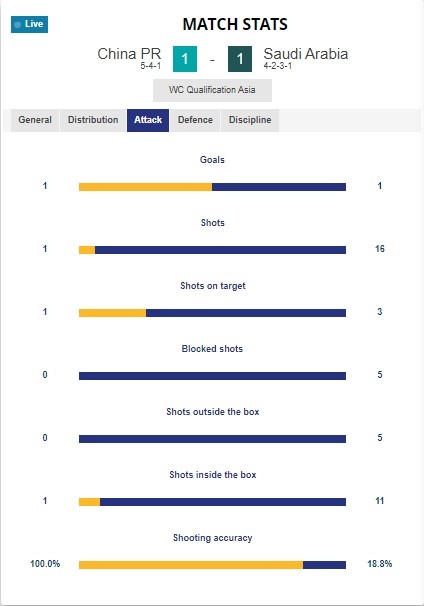Viewport: 424px width, 606px height.
Task: Click the Live indicator badge
Action: pos(29,24)
